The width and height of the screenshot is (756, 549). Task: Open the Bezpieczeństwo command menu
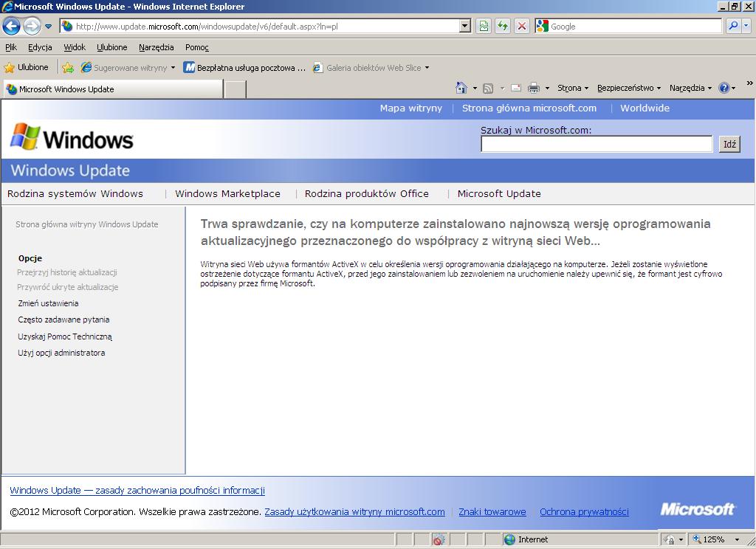click(x=629, y=88)
